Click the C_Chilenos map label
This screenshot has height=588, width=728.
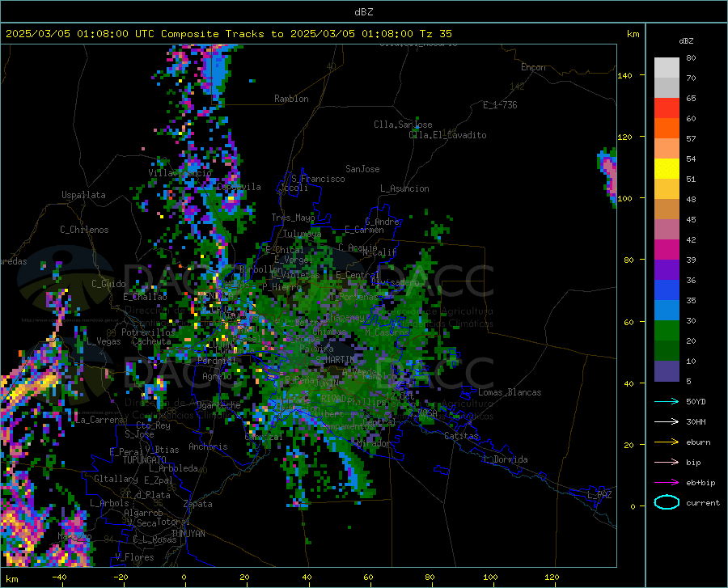(x=84, y=230)
